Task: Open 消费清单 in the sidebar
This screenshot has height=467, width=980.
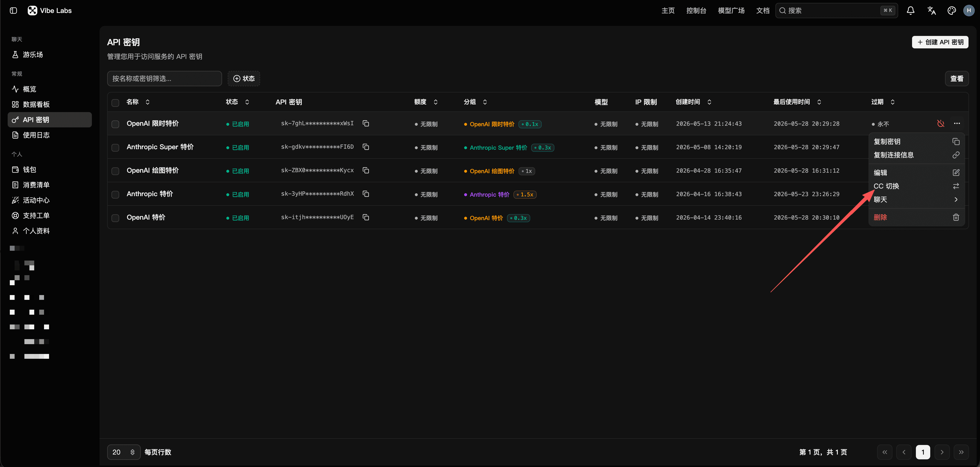Action: pyautogui.click(x=50, y=185)
